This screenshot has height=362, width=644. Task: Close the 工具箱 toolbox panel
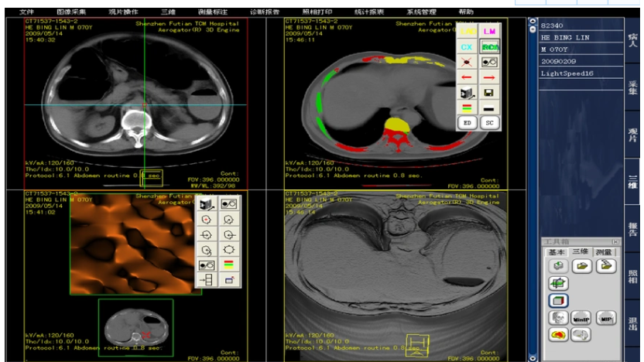tap(615, 242)
